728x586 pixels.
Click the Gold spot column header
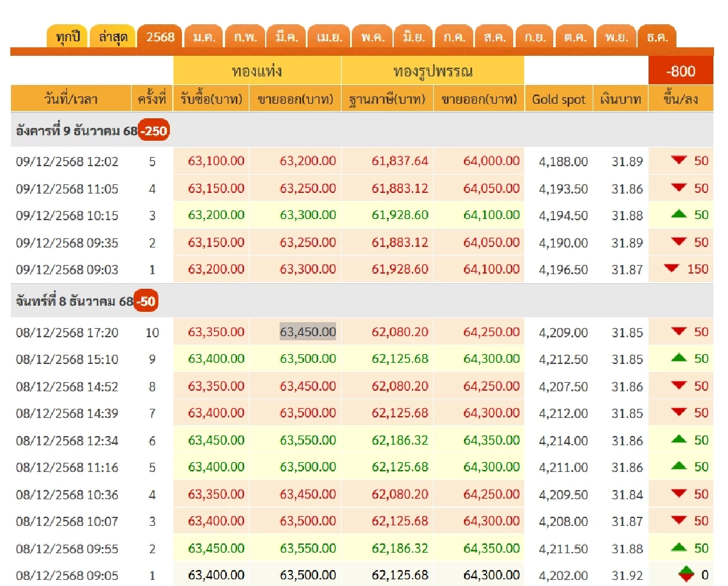[558, 99]
